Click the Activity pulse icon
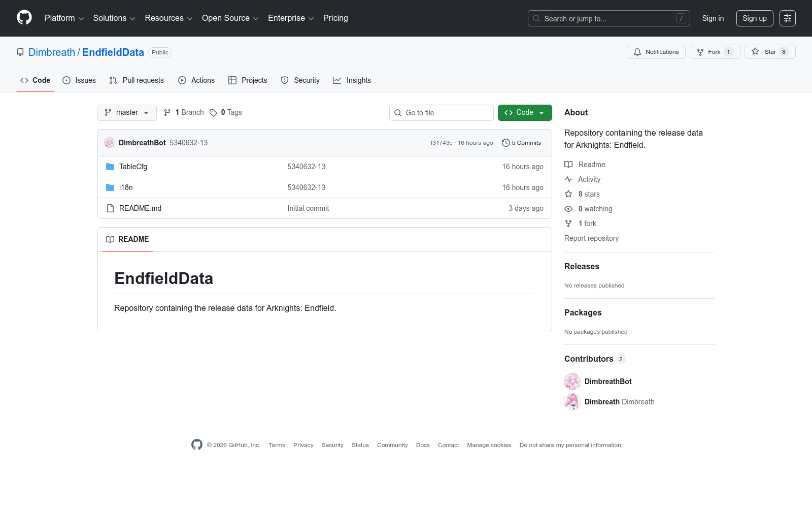This screenshot has width=812, height=508. point(568,179)
